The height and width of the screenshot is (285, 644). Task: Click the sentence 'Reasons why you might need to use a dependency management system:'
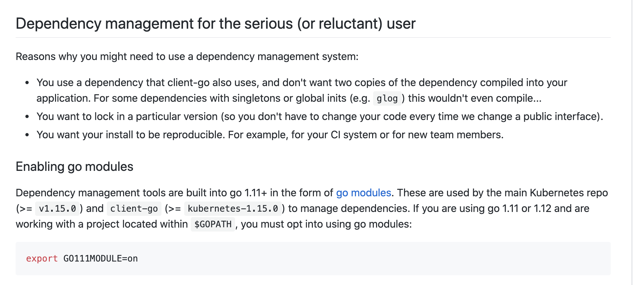click(187, 57)
